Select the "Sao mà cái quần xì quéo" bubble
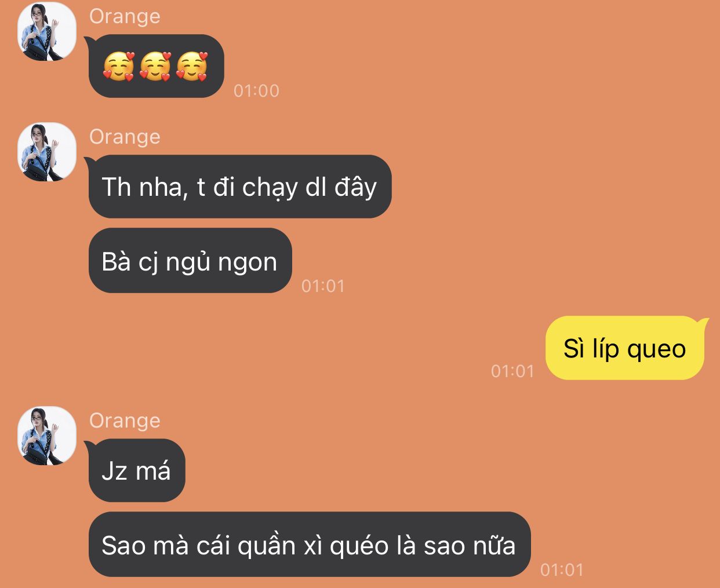This screenshot has height=588, width=720. (310, 545)
